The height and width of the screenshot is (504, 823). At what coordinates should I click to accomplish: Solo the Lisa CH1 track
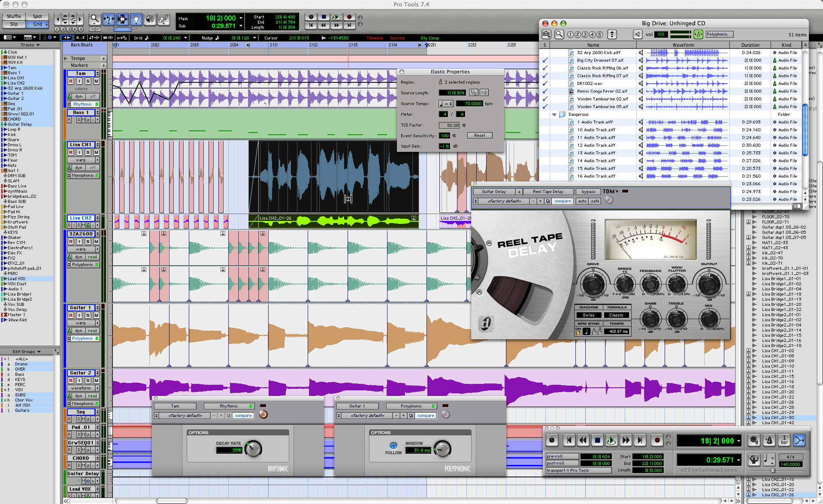point(88,152)
